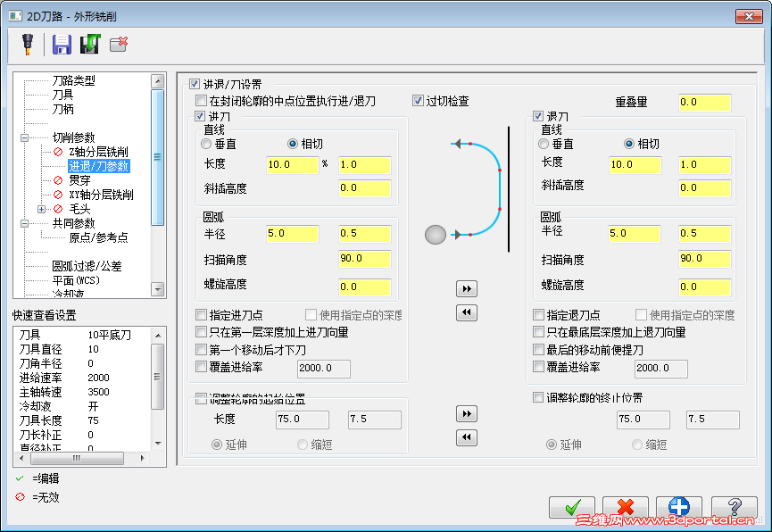This screenshot has height=532, width=772.
Task: Click lower left double-arrow for contour adjustment
Action: (466, 436)
